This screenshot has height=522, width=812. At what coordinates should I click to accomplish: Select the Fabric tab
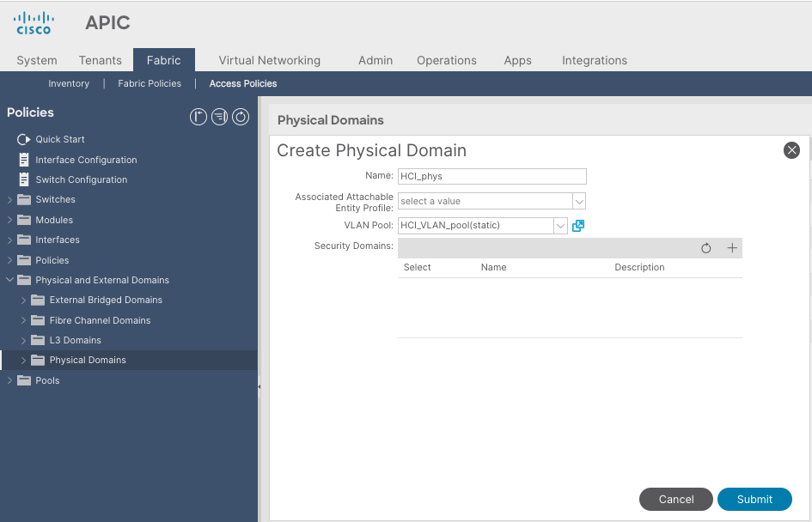pos(163,60)
